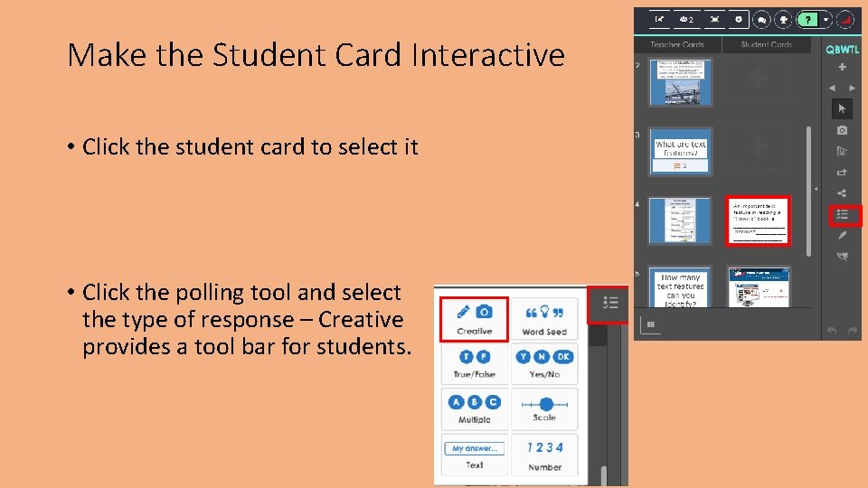The width and height of the screenshot is (868, 488).
Task: Choose the Scale slider response type
Action: (544, 409)
